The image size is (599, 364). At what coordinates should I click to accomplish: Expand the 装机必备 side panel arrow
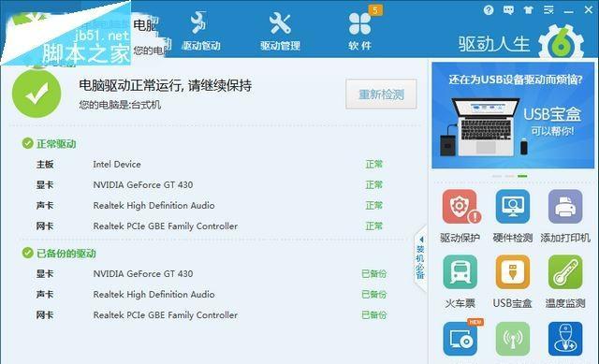pyautogui.click(x=420, y=258)
